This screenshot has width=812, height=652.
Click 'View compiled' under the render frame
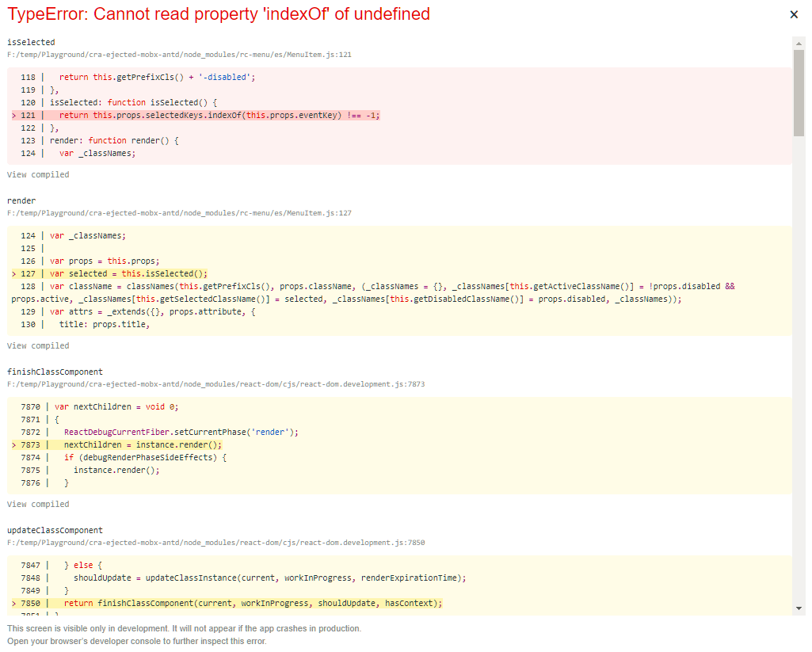(37, 345)
